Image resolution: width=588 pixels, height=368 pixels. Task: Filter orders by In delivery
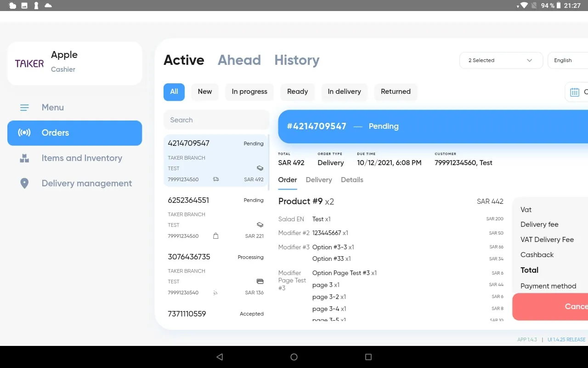[x=345, y=92]
